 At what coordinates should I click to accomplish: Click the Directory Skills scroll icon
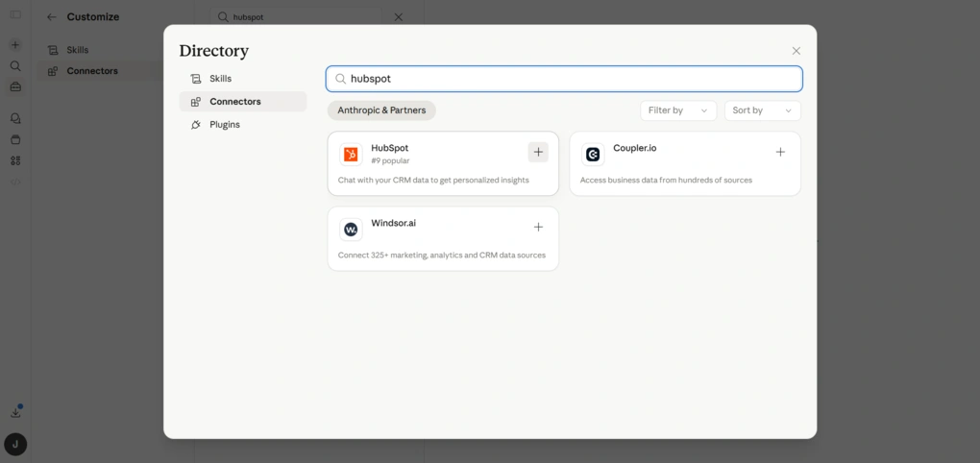[x=196, y=79]
